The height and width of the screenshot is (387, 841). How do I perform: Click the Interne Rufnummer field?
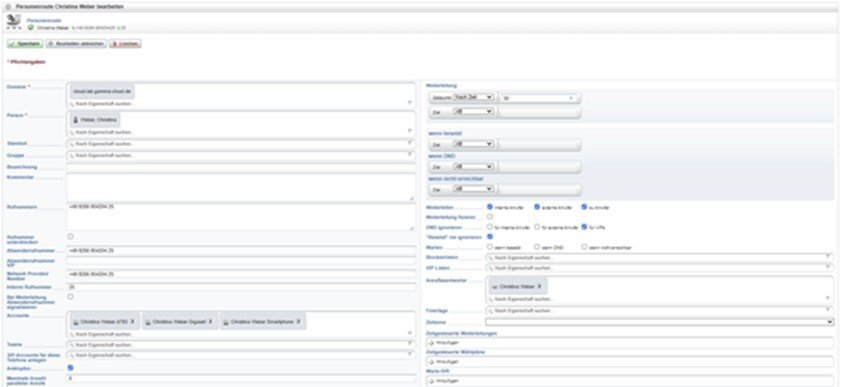click(x=241, y=287)
